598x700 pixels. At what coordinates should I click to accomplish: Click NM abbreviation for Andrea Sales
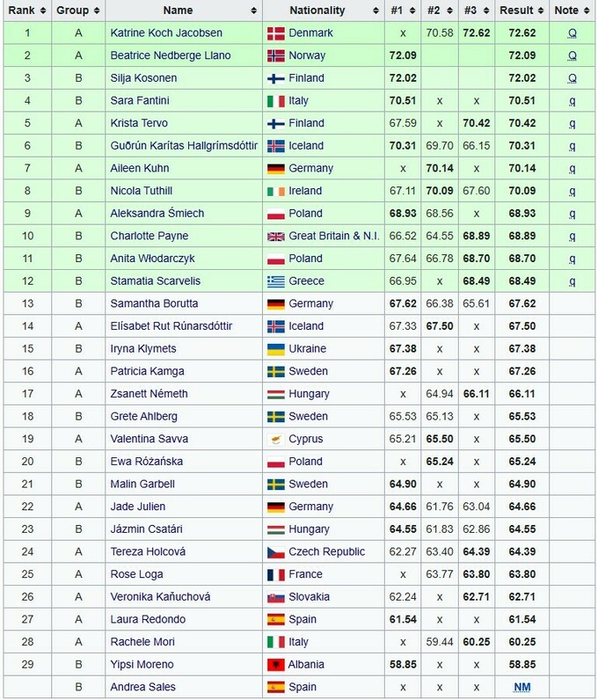[x=522, y=687]
